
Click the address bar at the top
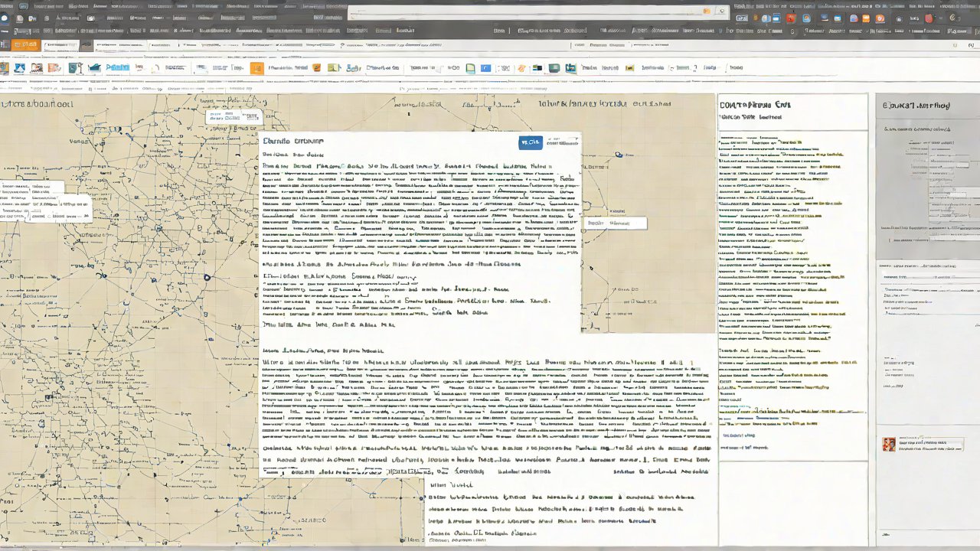(x=528, y=11)
